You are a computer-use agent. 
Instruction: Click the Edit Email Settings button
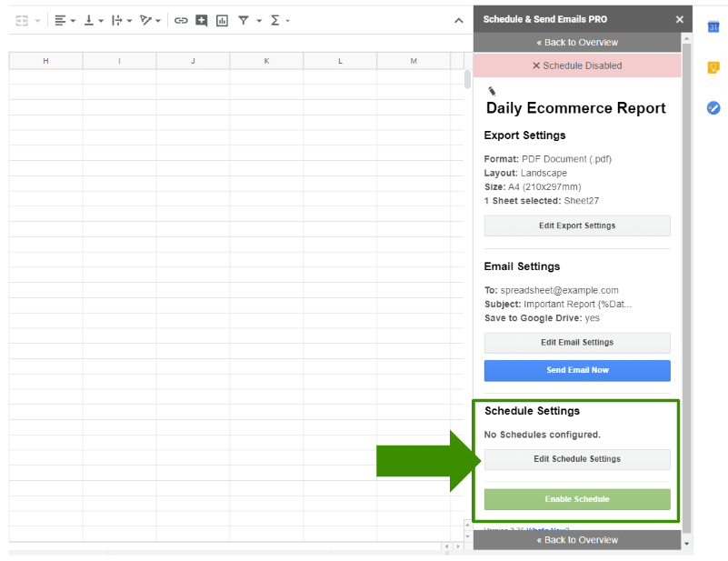(577, 343)
